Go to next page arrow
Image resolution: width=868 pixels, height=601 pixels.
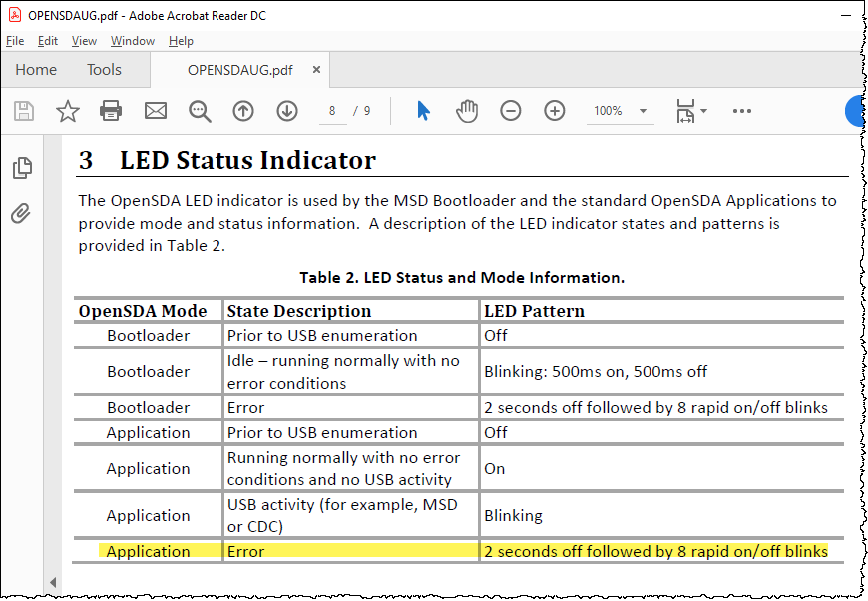click(287, 111)
